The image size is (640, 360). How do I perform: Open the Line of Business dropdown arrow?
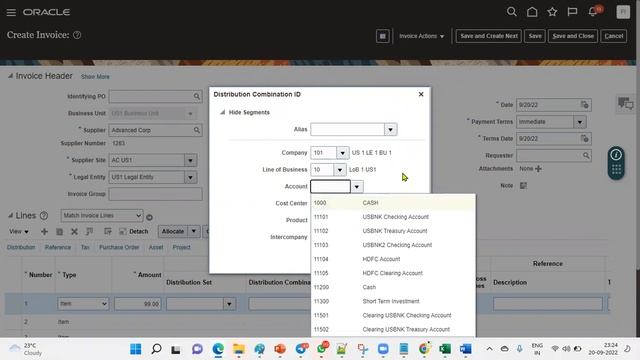point(340,170)
